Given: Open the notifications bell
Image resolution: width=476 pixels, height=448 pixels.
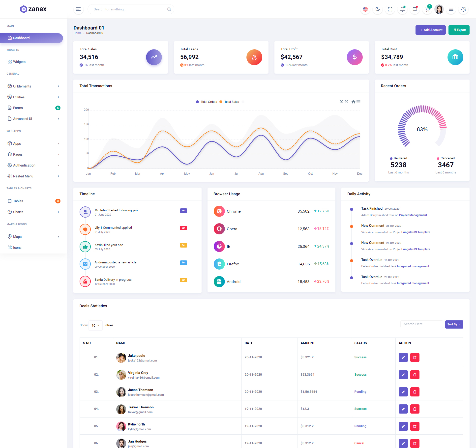Looking at the screenshot, I should [402, 9].
